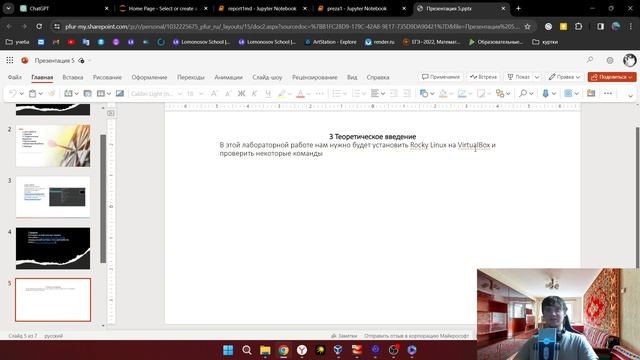
Task: Click the Shapes icon
Action: (424, 93)
